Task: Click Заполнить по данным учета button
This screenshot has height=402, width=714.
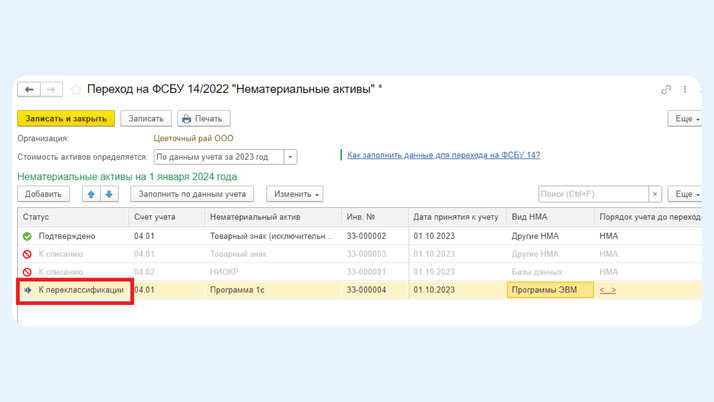Action: 192,194
